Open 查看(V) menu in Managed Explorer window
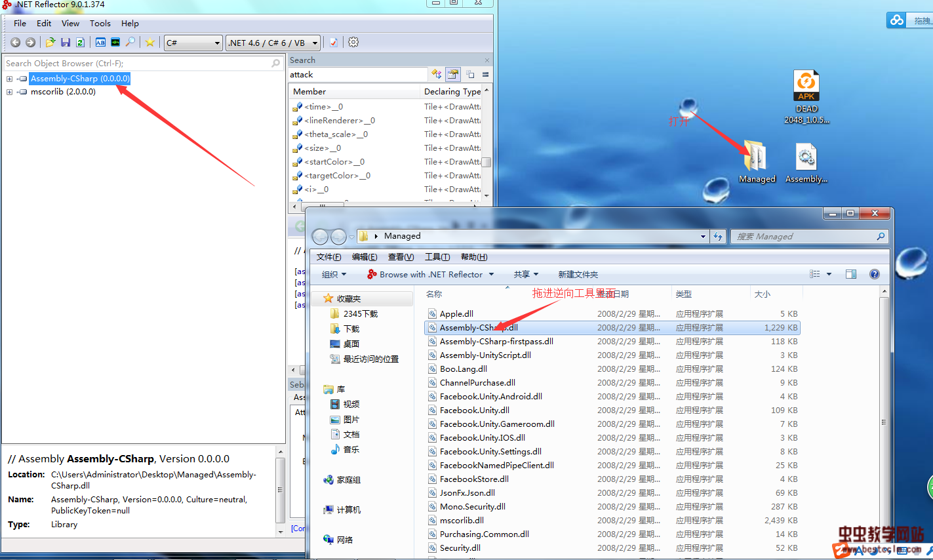This screenshot has width=933, height=560. [401, 257]
